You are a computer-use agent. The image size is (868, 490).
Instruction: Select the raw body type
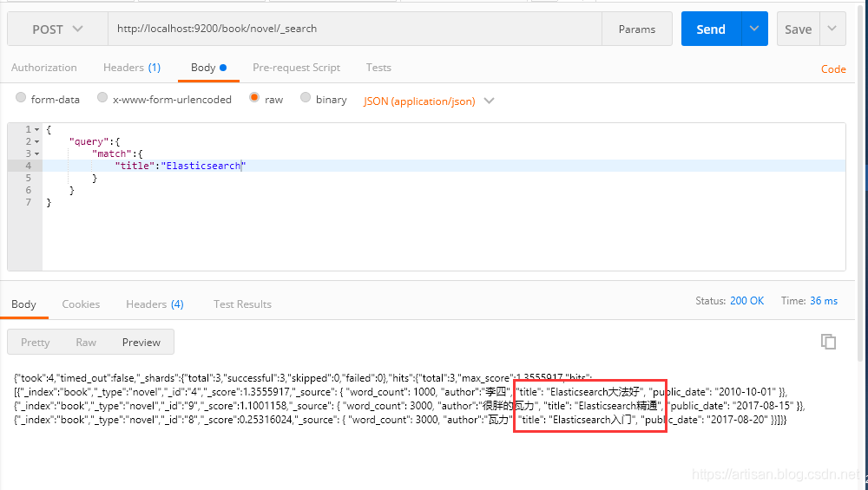[x=254, y=99]
